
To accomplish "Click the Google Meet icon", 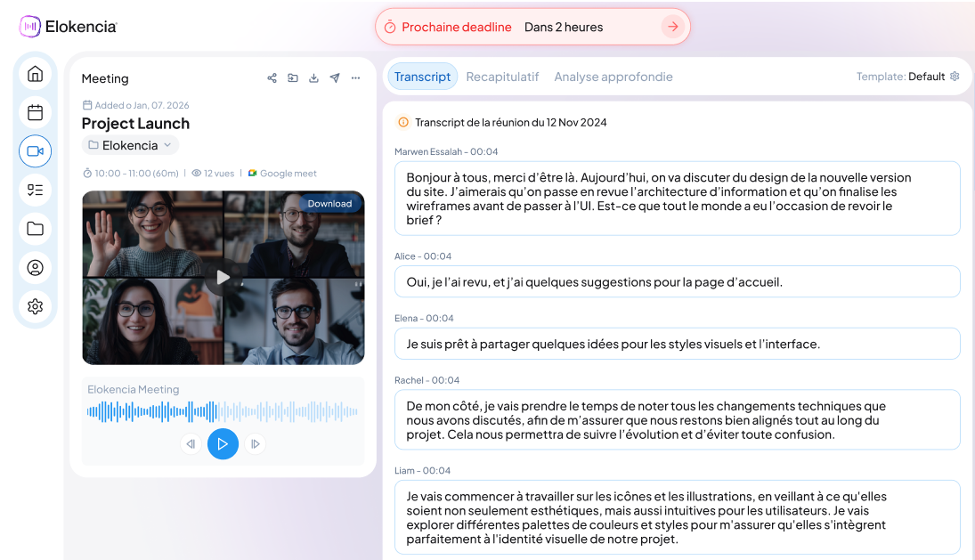I will (x=253, y=174).
